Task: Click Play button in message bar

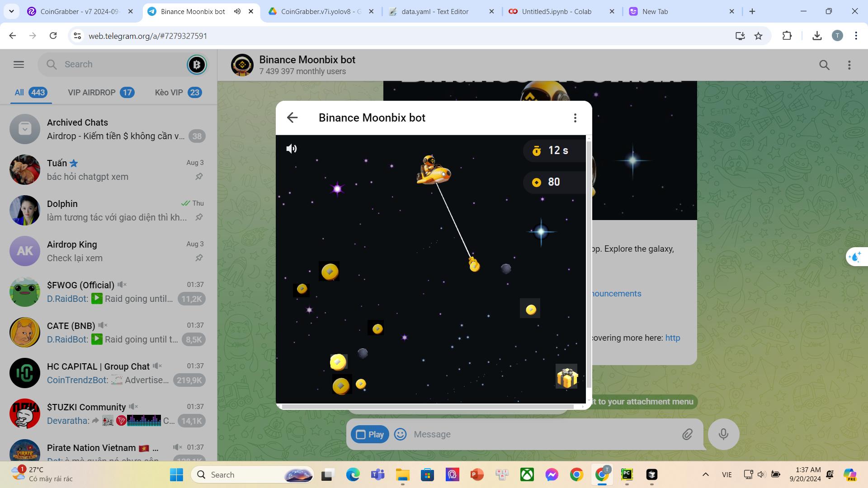Action: tap(370, 434)
